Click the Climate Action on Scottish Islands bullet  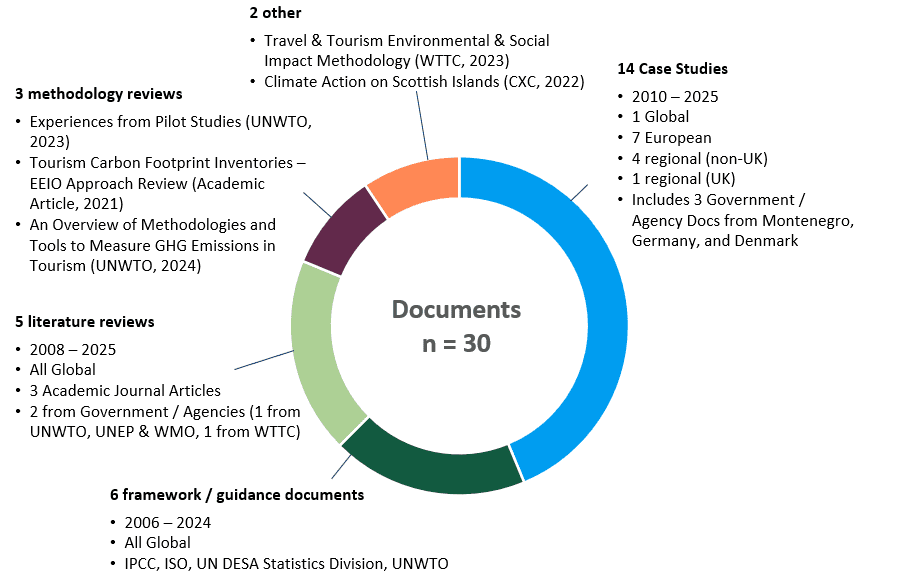click(x=420, y=81)
